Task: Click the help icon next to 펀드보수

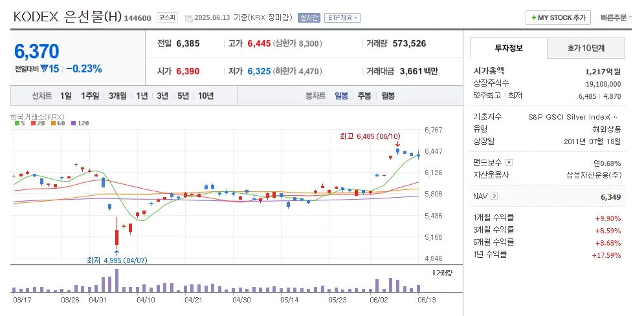Action: tap(509, 163)
